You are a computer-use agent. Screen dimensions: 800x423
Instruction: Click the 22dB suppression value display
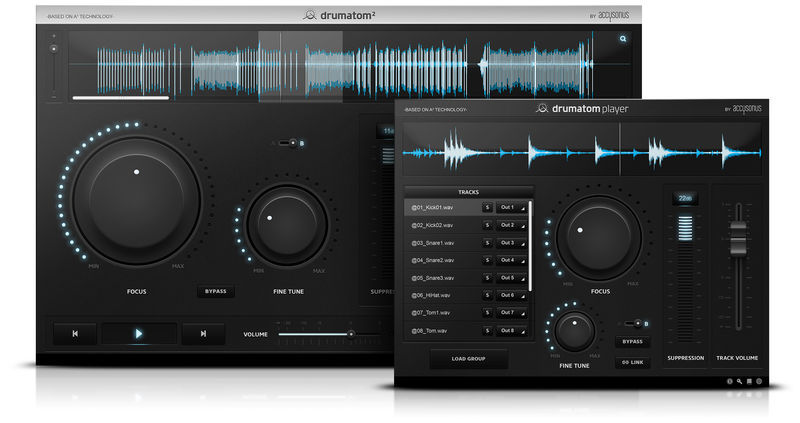click(x=685, y=198)
